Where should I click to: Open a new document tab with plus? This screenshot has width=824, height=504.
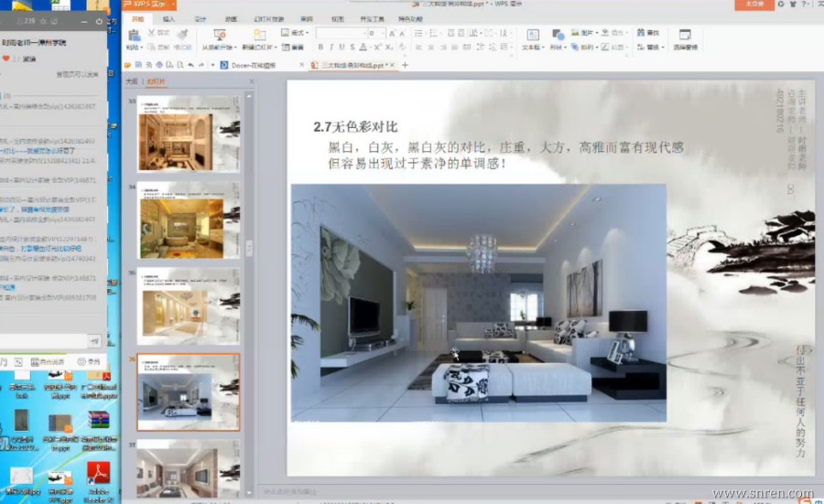pyautogui.click(x=405, y=65)
